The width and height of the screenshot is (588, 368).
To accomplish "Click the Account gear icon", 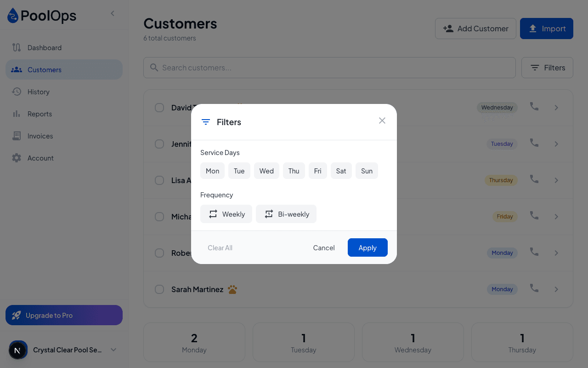I will tap(17, 158).
